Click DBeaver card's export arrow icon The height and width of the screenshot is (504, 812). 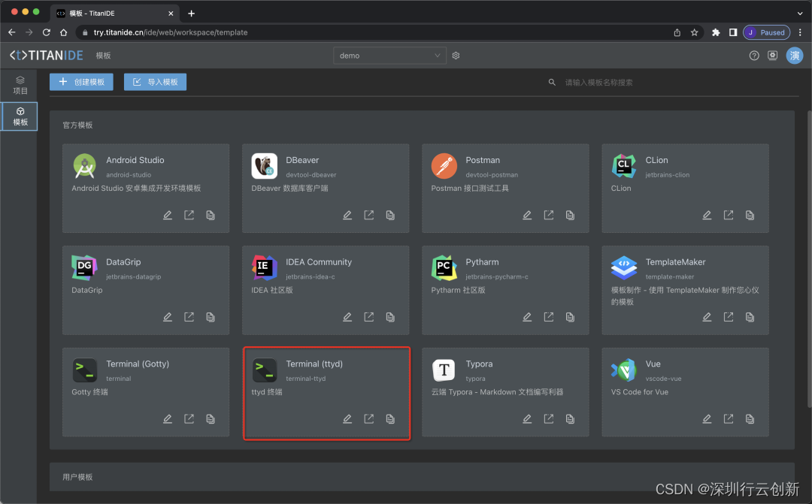coord(368,215)
